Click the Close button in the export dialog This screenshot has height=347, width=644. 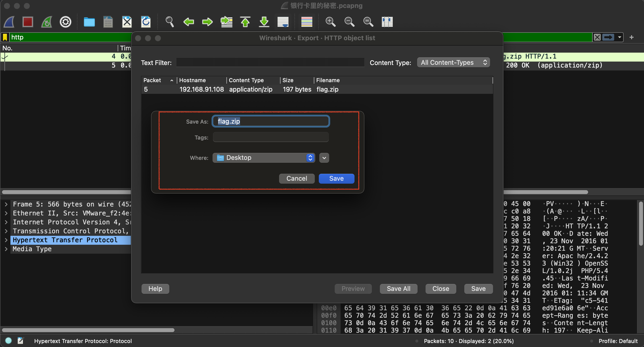[441, 289]
